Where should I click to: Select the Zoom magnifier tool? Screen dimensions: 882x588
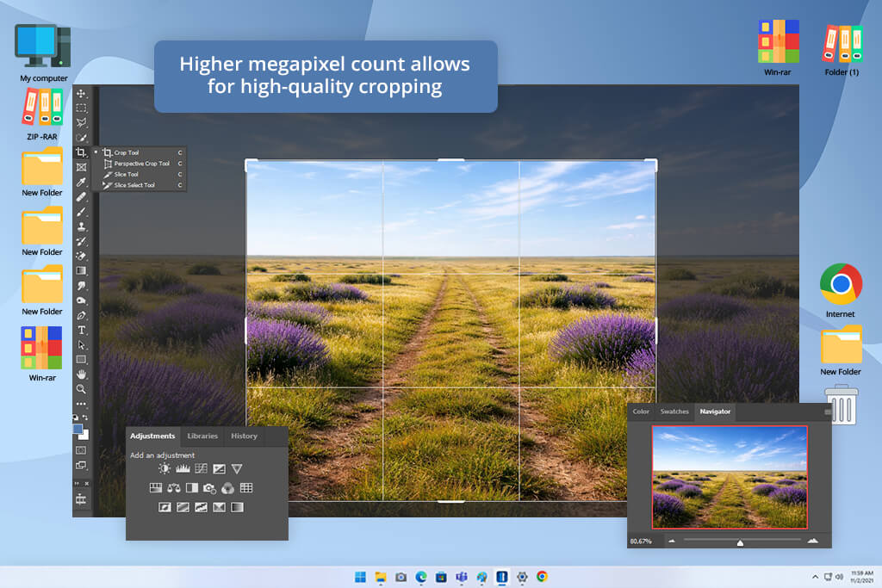point(81,389)
